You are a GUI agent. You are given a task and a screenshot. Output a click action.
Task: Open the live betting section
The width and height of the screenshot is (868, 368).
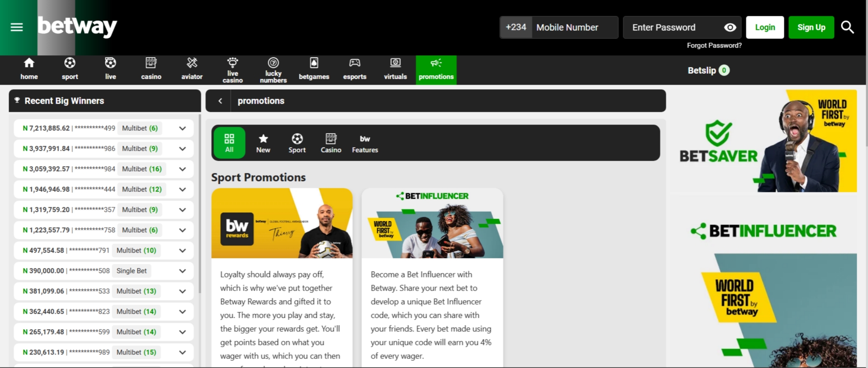tap(110, 70)
